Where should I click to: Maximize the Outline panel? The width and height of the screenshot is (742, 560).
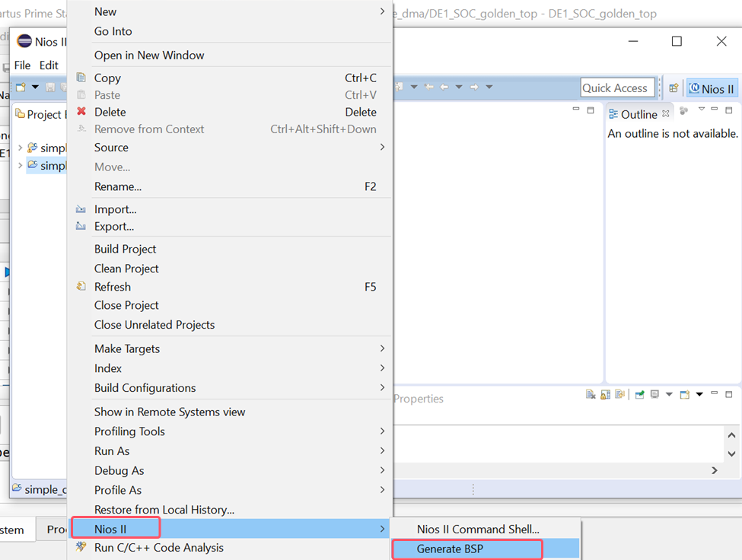coord(729,110)
